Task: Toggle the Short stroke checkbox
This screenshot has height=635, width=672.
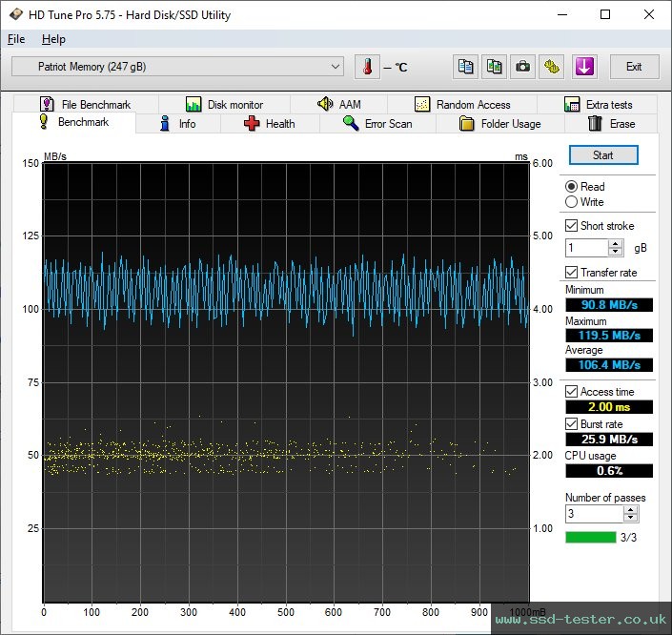Action: click(x=571, y=226)
